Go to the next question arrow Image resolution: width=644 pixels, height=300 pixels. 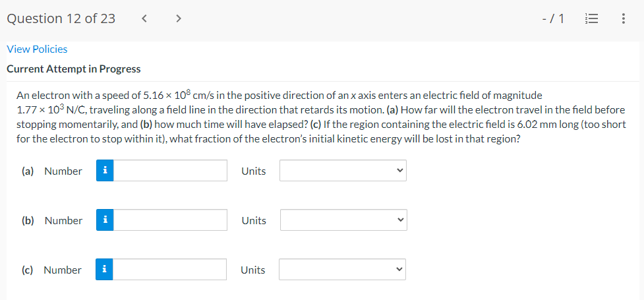[177, 18]
